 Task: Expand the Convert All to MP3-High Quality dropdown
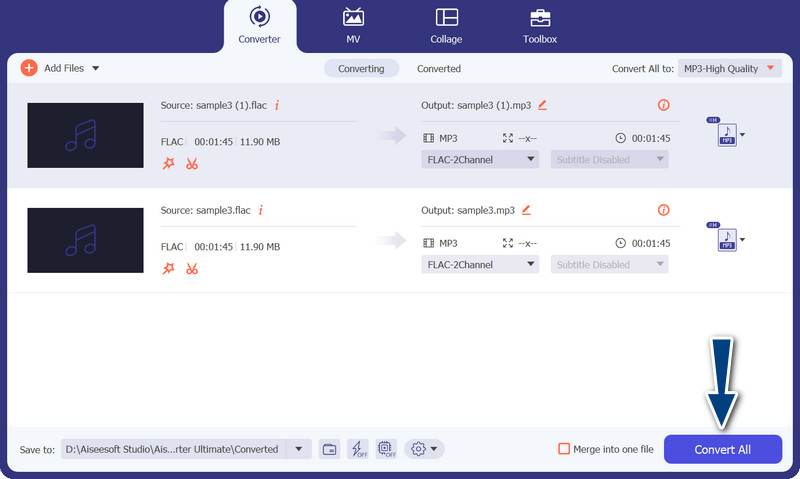coord(729,68)
